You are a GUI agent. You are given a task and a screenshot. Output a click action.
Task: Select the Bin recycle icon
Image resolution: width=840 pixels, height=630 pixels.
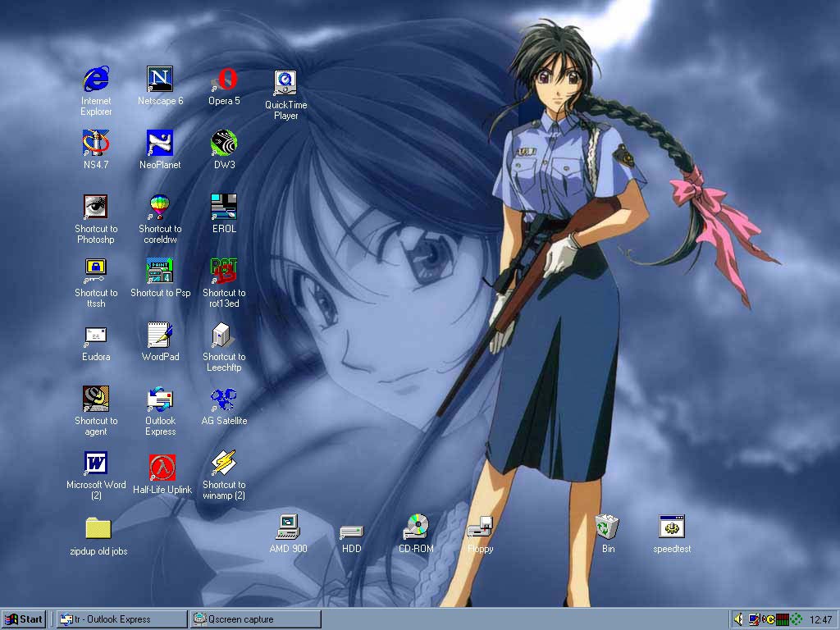click(608, 527)
